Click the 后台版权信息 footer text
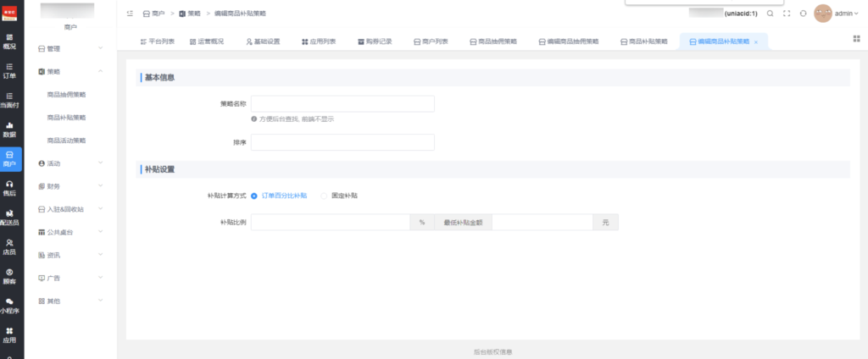The image size is (868, 359). point(492,352)
